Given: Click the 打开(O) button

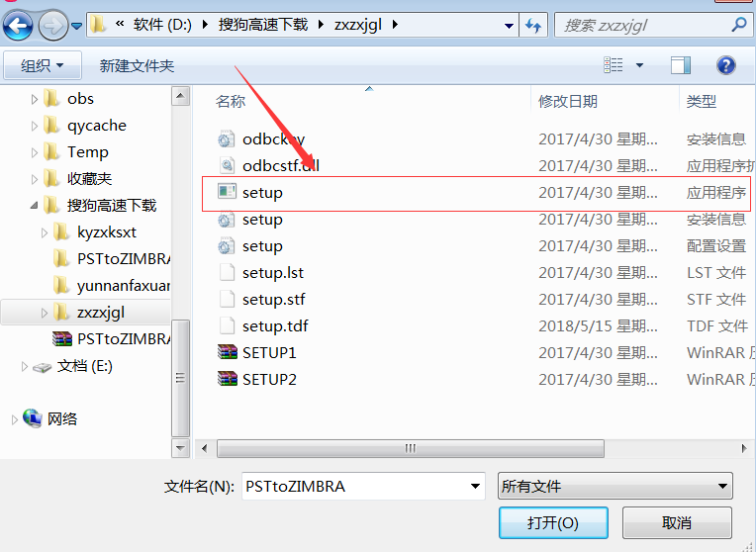Looking at the screenshot, I should (553, 522).
